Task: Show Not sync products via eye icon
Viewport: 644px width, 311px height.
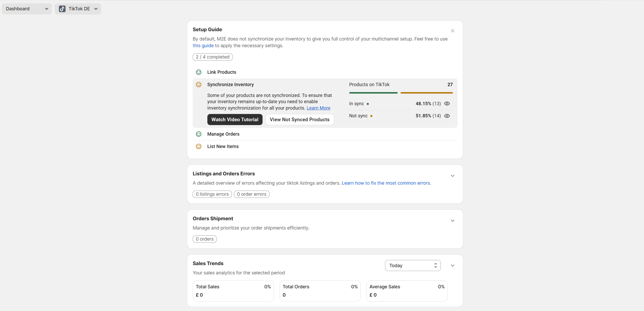Action: [447, 116]
